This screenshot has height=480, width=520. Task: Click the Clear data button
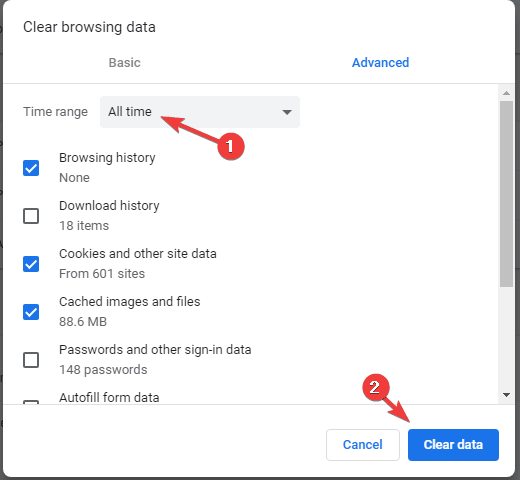453,445
